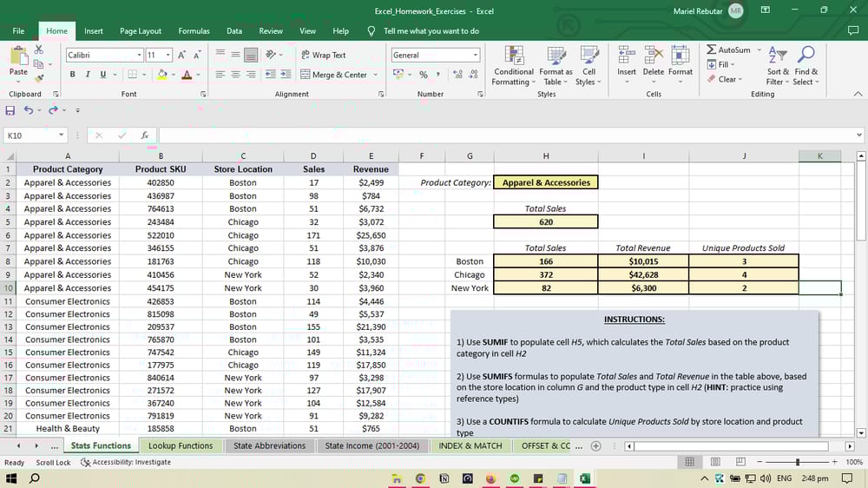
Task: Click the zoom slider handle
Action: (798, 462)
